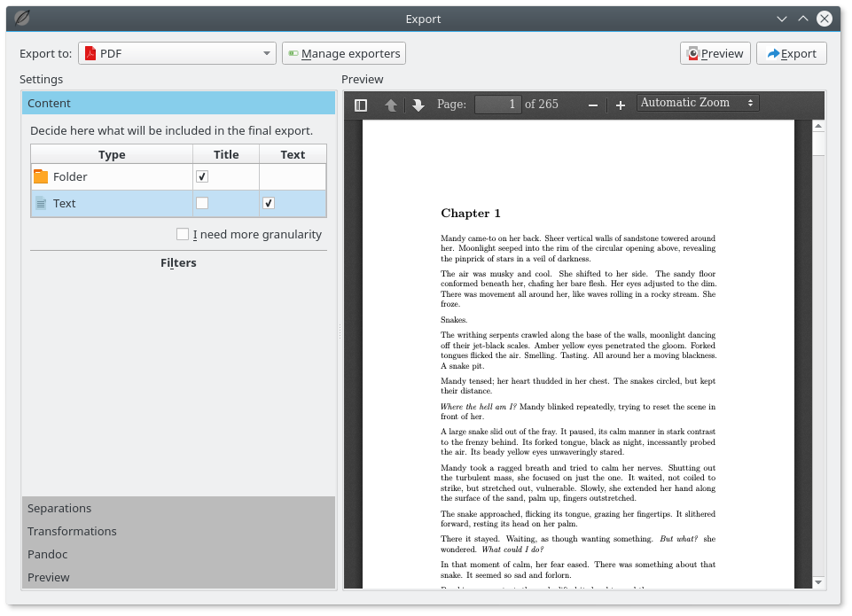
Task: Go to previous page arrow
Action: pyautogui.click(x=390, y=105)
